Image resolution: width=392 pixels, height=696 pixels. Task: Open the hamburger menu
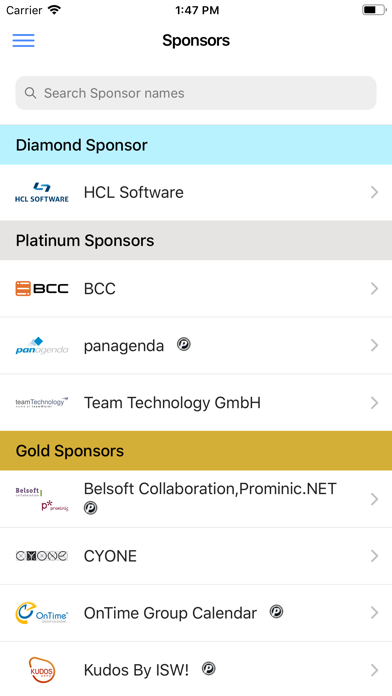[24, 40]
